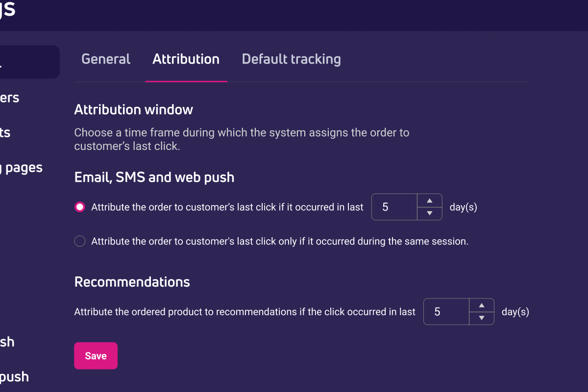Open the Landing pages section in the sidebar
The width and height of the screenshot is (588, 392).
(21, 167)
